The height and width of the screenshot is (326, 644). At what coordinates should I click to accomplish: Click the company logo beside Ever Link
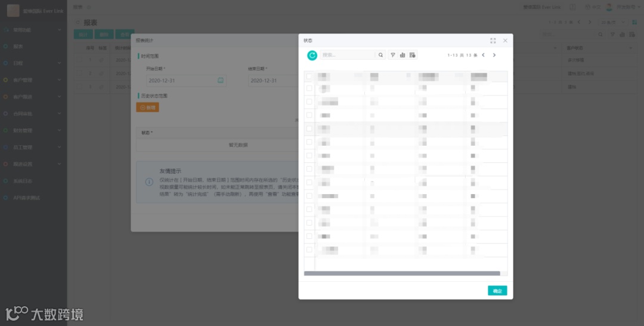coord(13,11)
